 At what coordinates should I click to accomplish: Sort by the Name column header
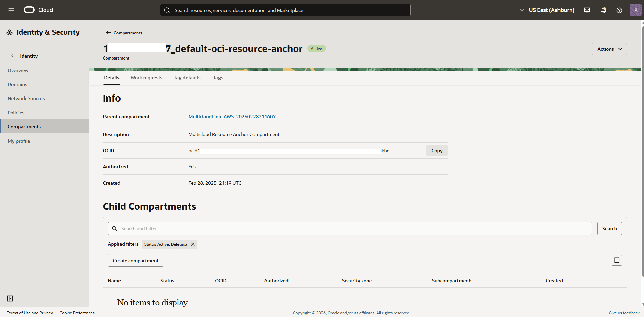114,281
